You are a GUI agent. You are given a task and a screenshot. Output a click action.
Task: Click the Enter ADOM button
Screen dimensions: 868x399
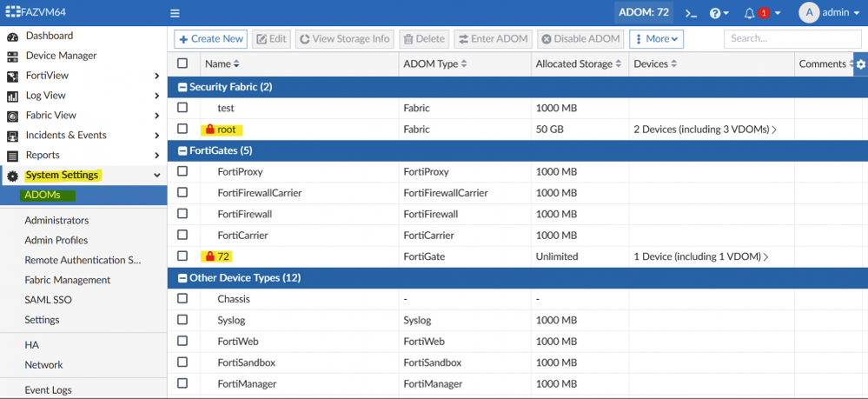(x=494, y=39)
